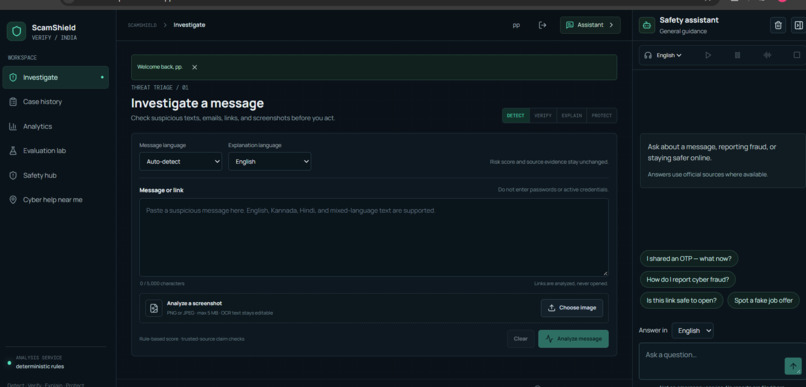Screen dimensions: 806x387
Task: Select the DETECT stage tab
Action: pos(516,116)
